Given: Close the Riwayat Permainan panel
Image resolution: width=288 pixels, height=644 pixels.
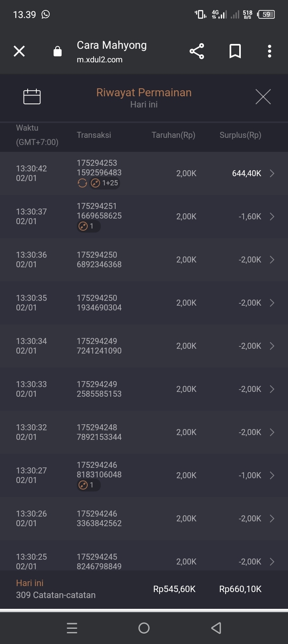Looking at the screenshot, I should tap(263, 97).
